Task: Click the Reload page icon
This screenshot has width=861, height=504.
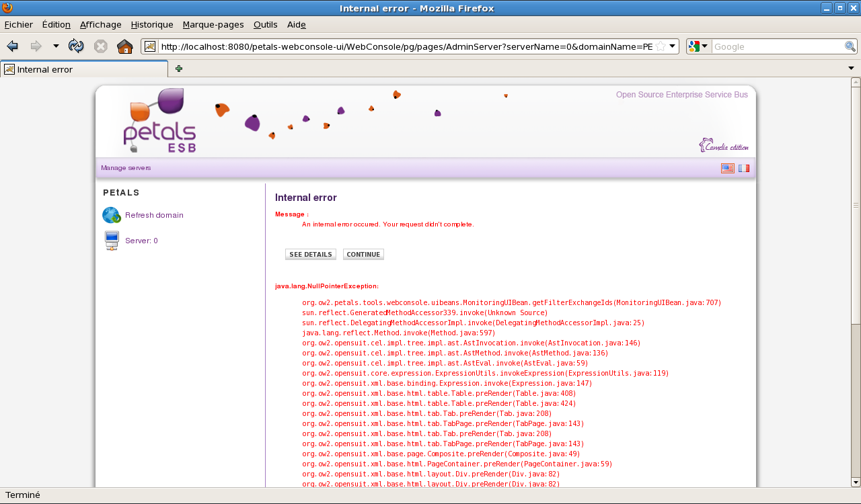Action: click(76, 46)
